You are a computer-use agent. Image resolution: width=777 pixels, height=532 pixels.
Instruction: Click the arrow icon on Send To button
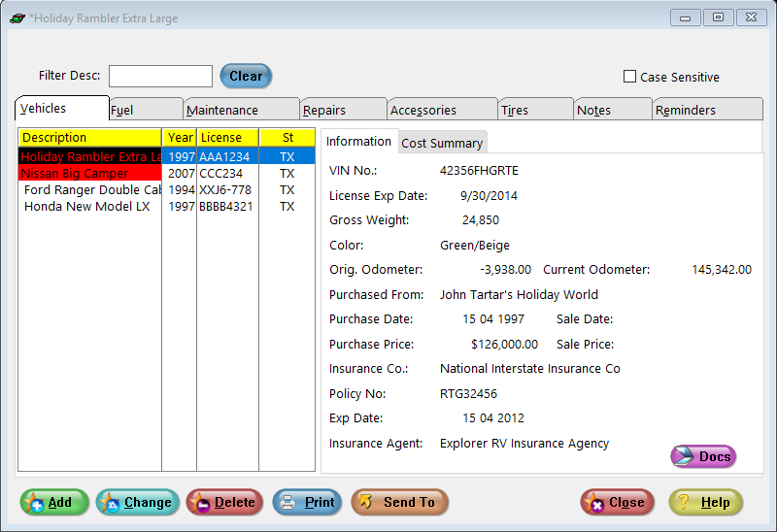366,502
